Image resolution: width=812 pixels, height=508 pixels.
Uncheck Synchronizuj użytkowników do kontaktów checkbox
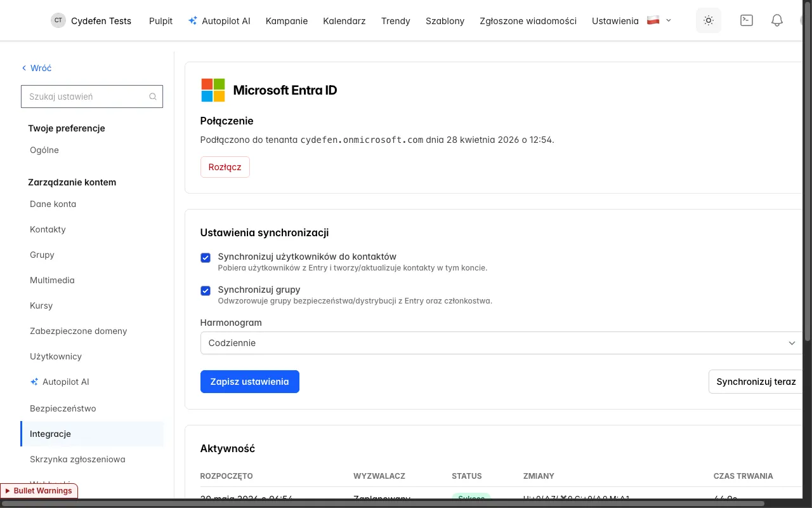(206, 257)
